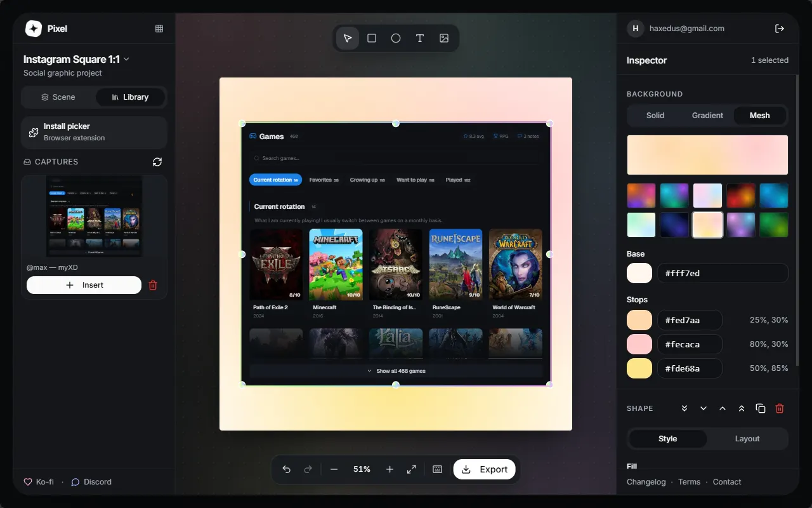The height and width of the screenshot is (508, 812).
Task: Open the Style tab in Shape section
Action: coord(667,439)
